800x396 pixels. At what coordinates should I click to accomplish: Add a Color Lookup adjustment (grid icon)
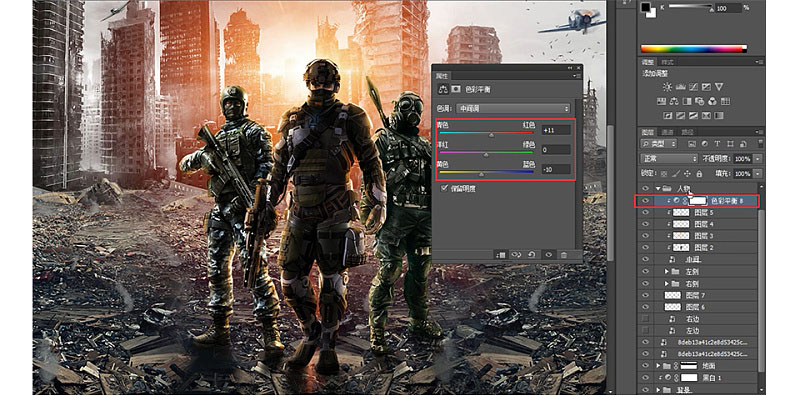point(726,102)
